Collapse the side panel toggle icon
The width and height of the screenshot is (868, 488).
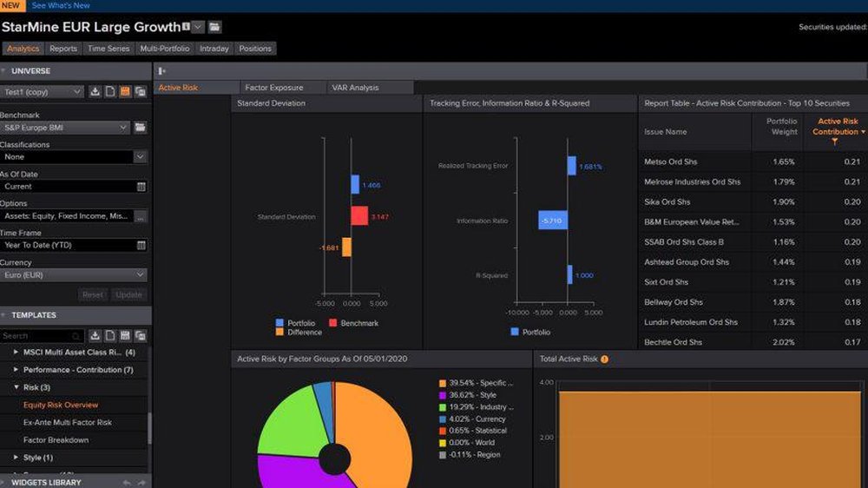pos(161,71)
